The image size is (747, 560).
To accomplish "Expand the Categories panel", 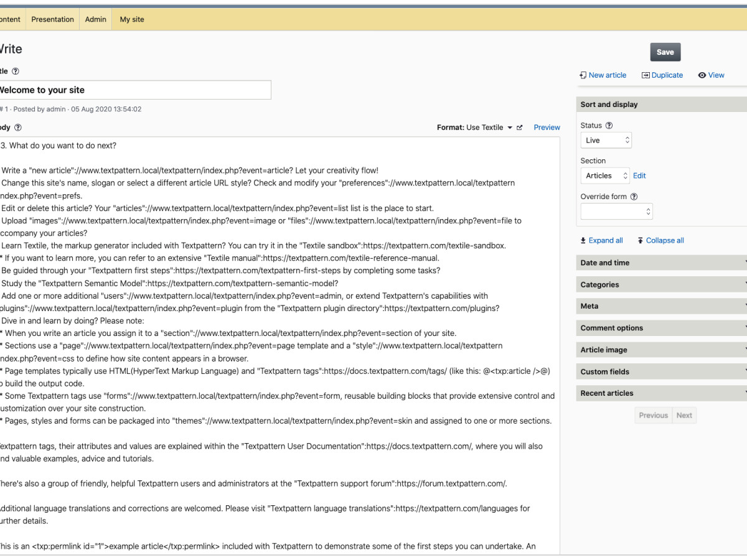I will [662, 284].
